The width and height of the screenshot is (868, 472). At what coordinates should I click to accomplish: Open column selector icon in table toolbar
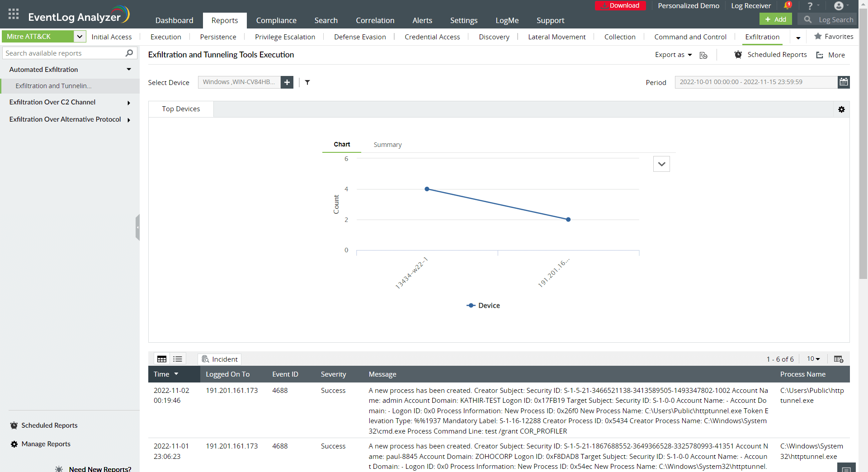point(839,359)
